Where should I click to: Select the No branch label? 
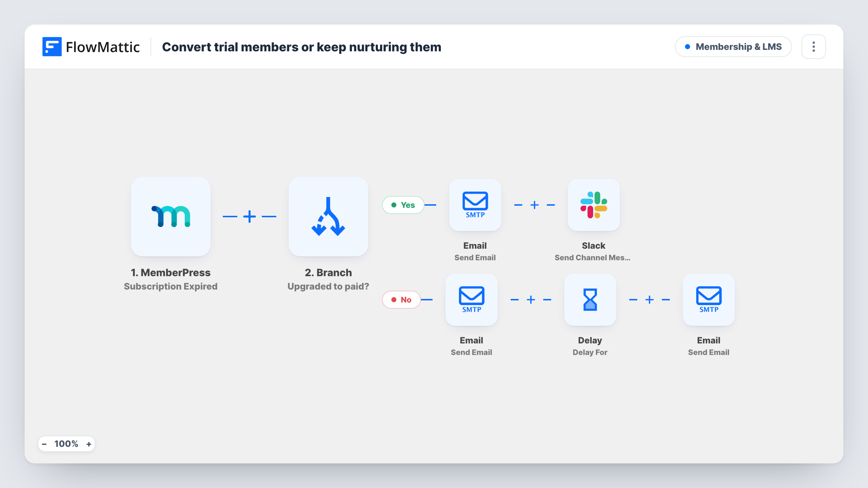pos(401,300)
